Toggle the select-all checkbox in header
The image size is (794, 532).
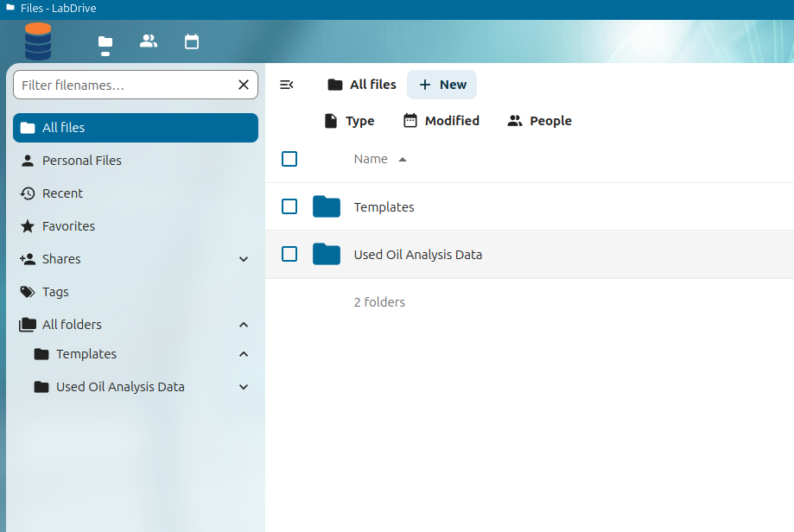point(289,159)
